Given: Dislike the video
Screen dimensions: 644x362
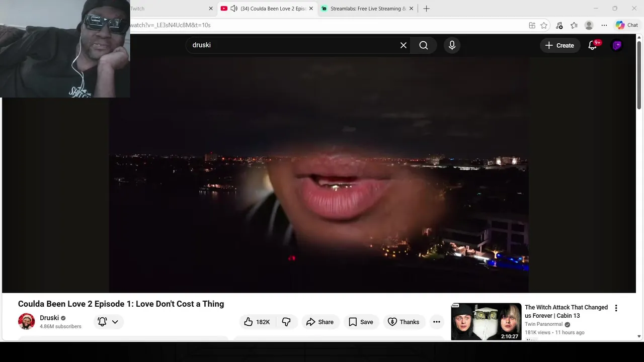Looking at the screenshot, I should pyautogui.click(x=286, y=322).
